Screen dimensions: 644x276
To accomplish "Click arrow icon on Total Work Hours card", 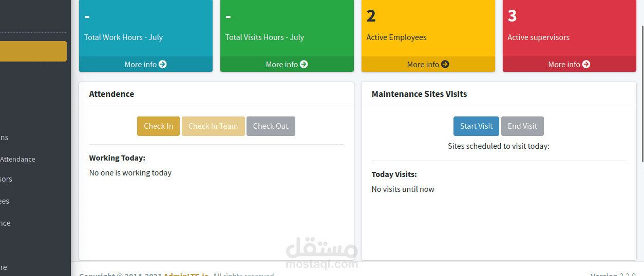I will click(x=163, y=64).
